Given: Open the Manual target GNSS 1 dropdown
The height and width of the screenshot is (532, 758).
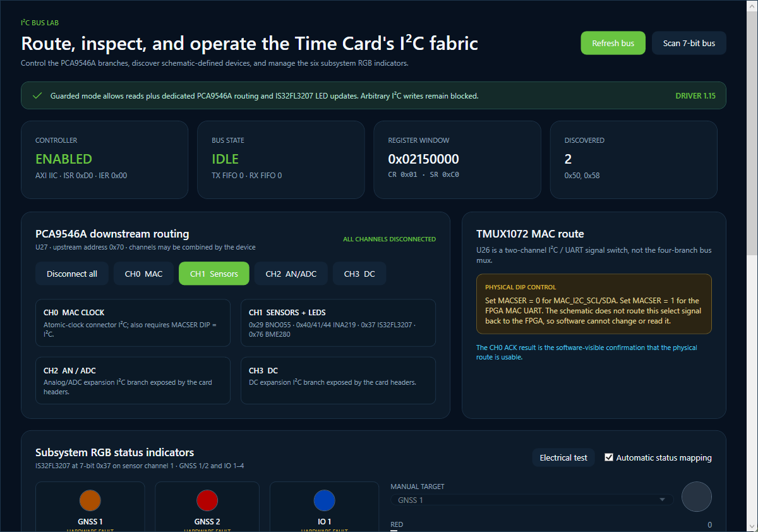Looking at the screenshot, I should coord(532,500).
